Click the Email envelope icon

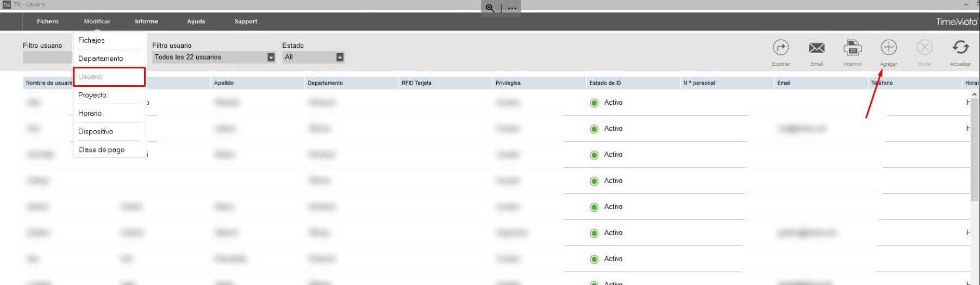pos(816,48)
